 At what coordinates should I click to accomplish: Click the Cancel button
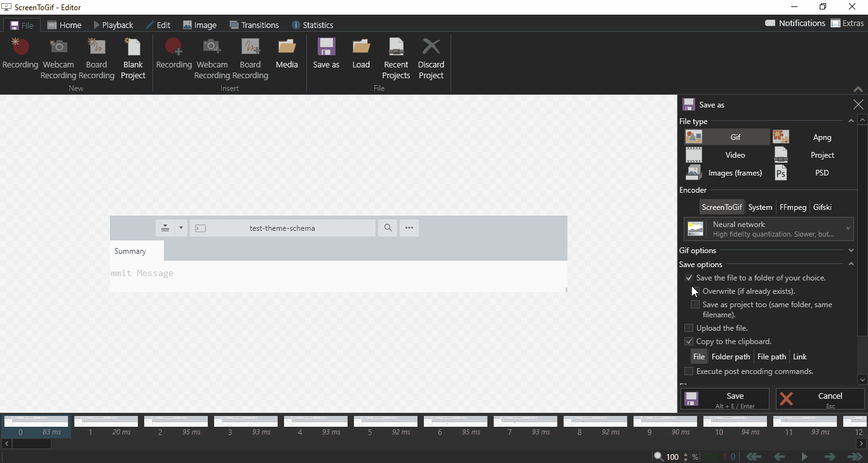click(x=820, y=399)
